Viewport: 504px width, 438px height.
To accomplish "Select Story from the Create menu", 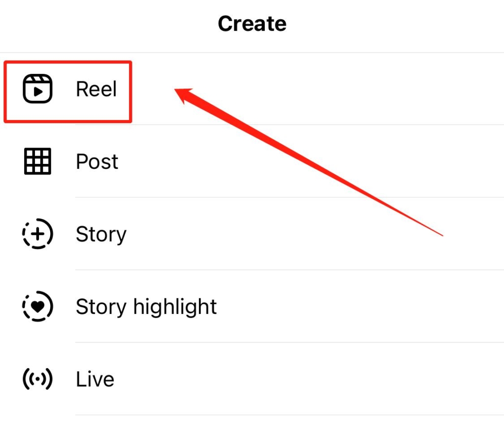I will coord(100,234).
